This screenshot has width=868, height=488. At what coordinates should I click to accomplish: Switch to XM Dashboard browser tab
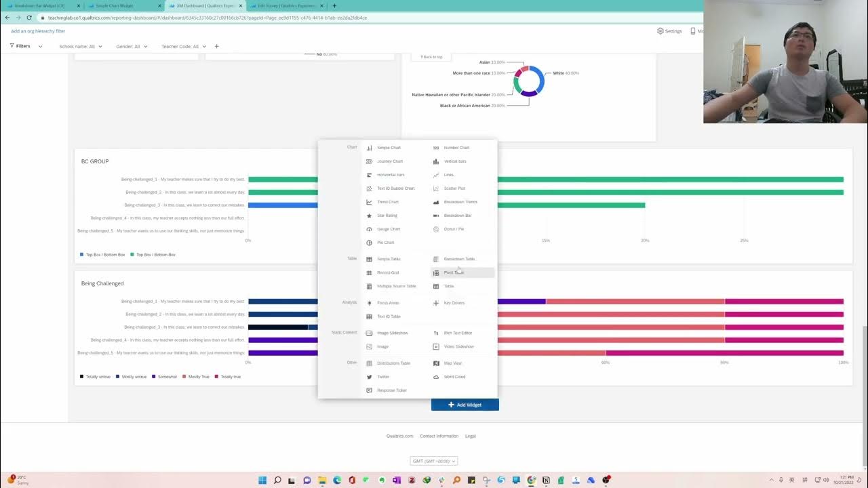coord(205,5)
